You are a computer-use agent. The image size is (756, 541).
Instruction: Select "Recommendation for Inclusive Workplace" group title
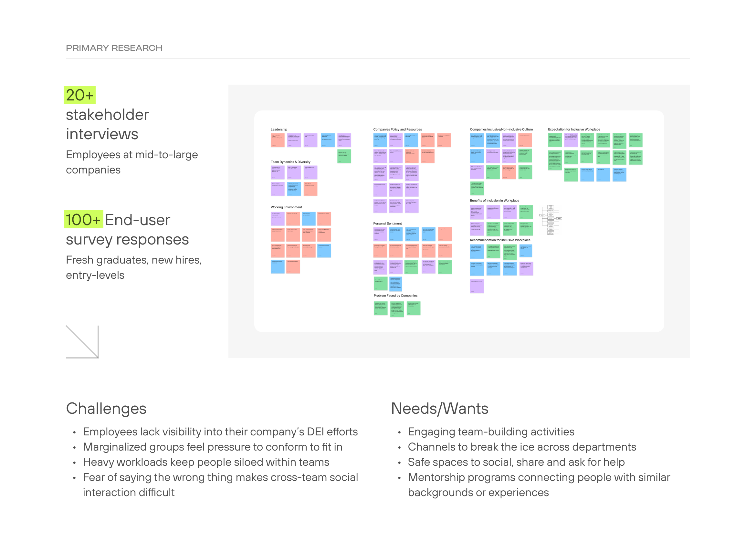pyautogui.click(x=500, y=240)
